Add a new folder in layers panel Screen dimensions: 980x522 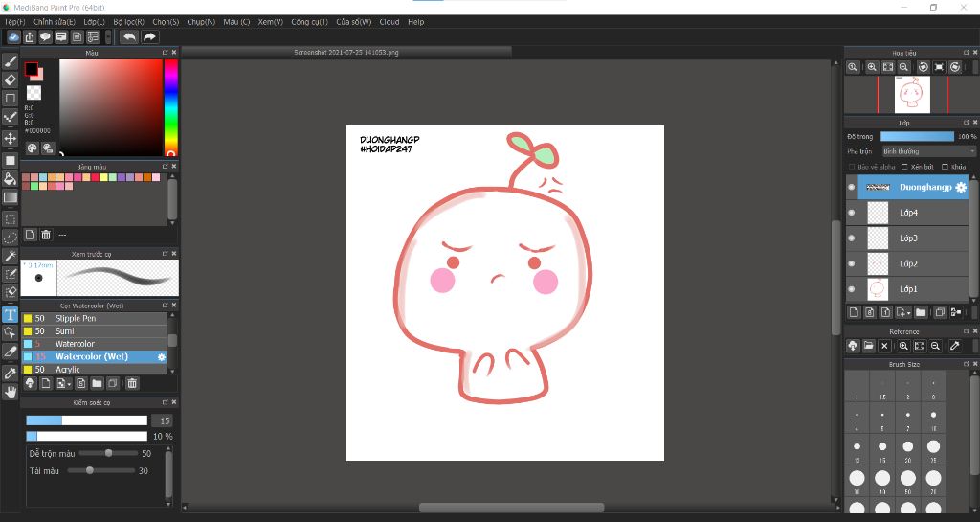[x=921, y=312]
